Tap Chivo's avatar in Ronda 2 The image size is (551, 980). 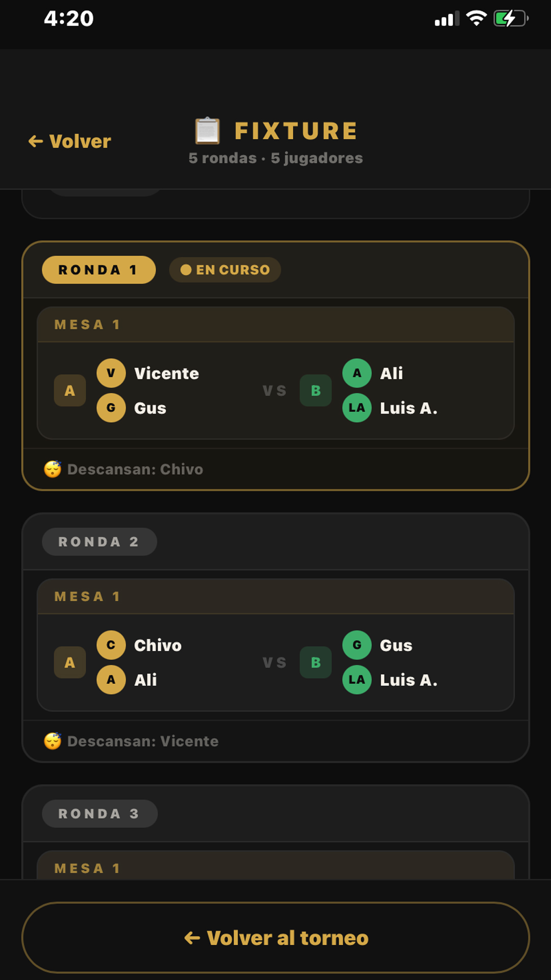point(111,645)
